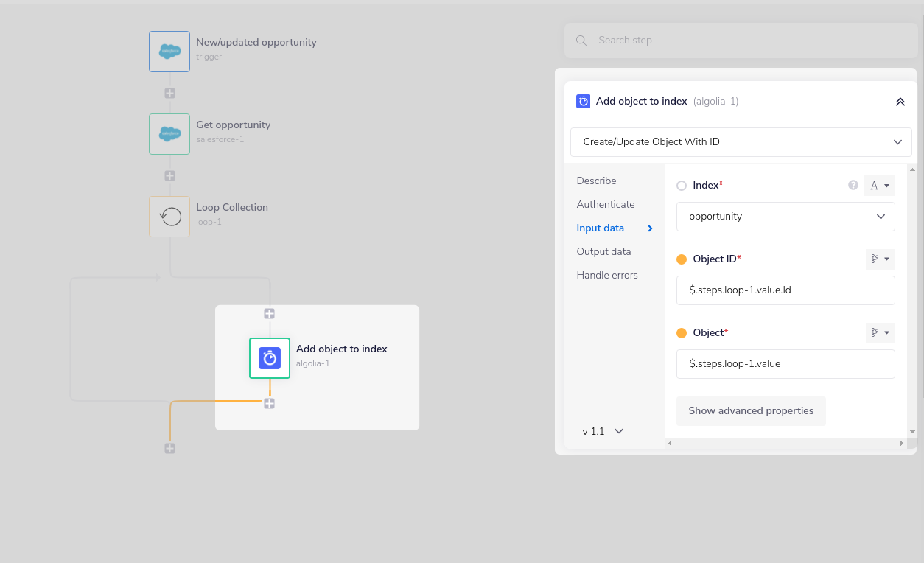The width and height of the screenshot is (924, 563).
Task: Select the radio circle next to Index
Action: tap(681, 185)
